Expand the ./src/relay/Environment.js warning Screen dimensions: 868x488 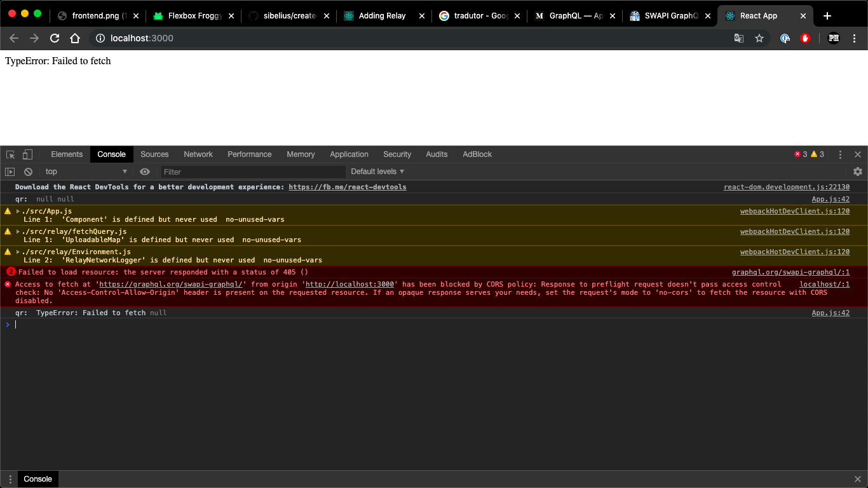click(18, 252)
